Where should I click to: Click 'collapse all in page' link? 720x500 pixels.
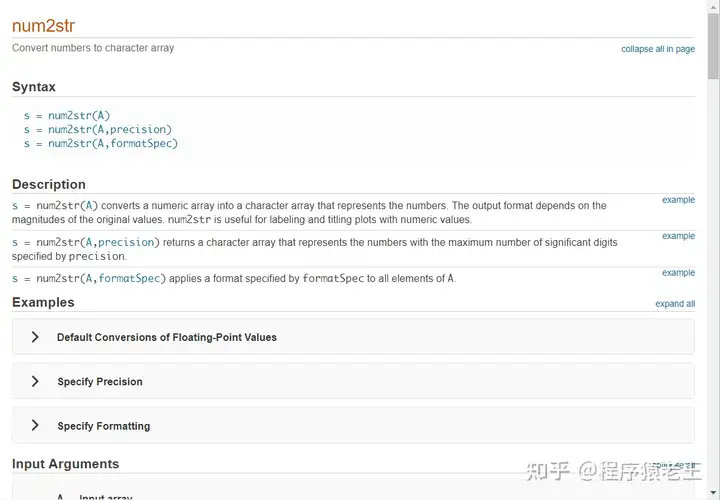click(x=658, y=49)
